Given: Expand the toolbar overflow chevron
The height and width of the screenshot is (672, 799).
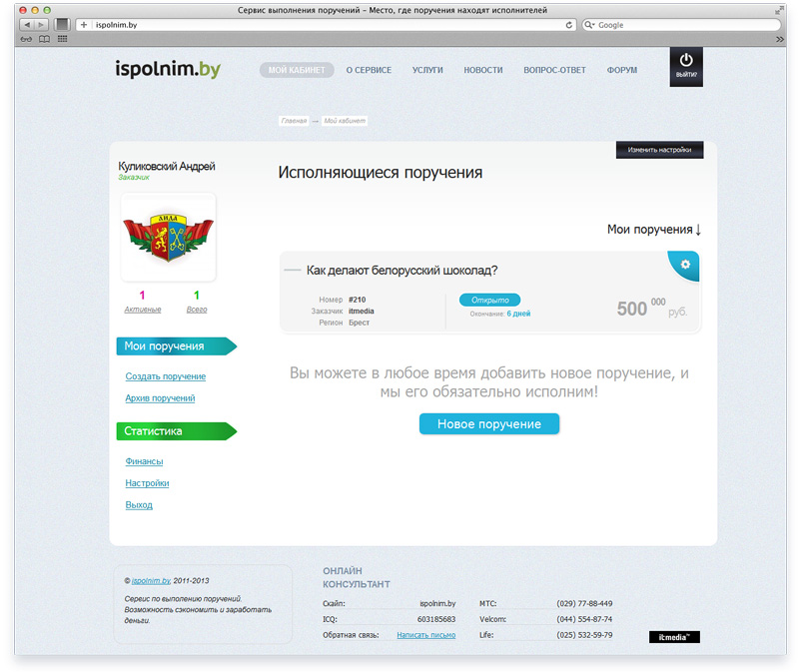Looking at the screenshot, I should (780, 39).
